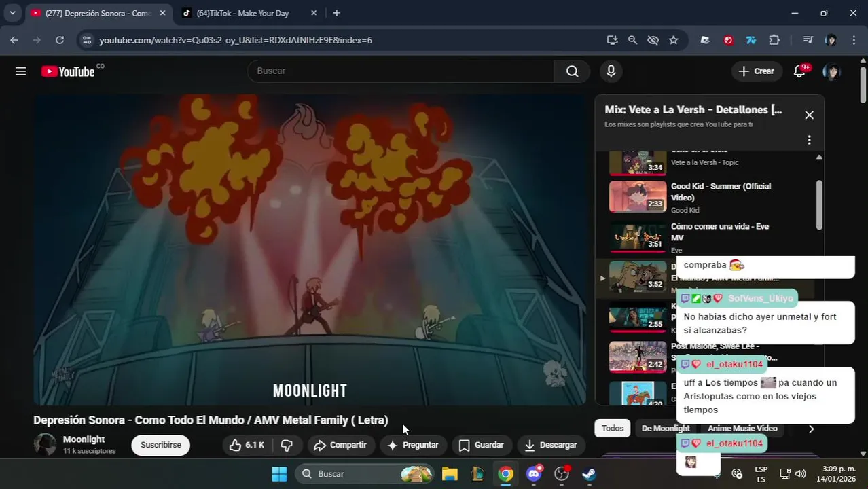Screen dimensions: 868x489
Task: Open the zoom magnifier in address bar
Action: [632, 40]
